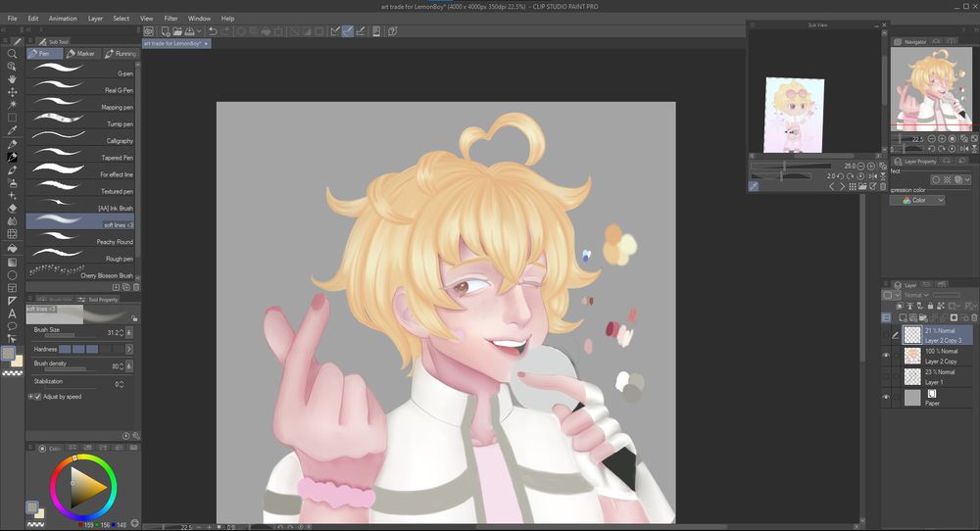The width and height of the screenshot is (980, 531).
Task: Go to next image in Sub View
Action: (x=842, y=186)
